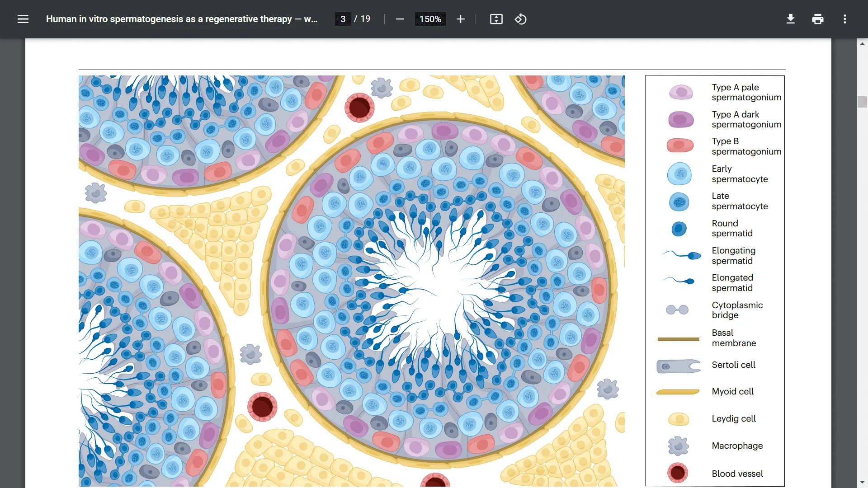Click the Blood vessel legend label
Viewport: 868px width, 488px height.
737,474
